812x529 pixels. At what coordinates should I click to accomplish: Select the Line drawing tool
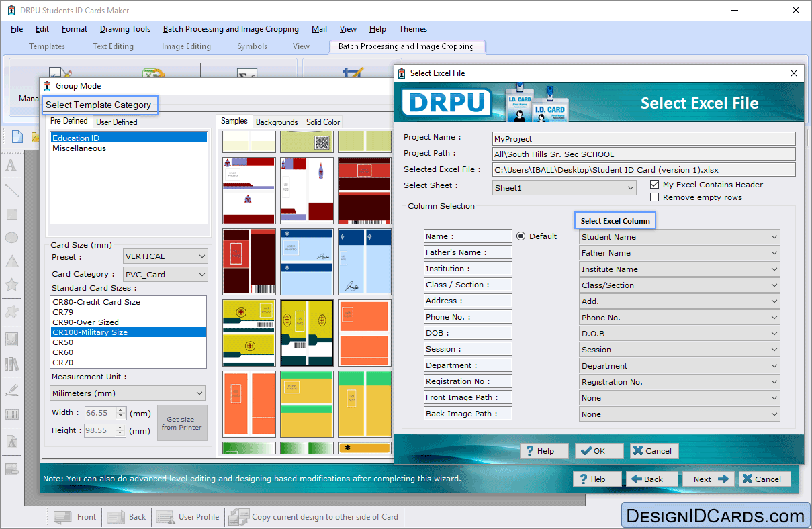point(11,190)
